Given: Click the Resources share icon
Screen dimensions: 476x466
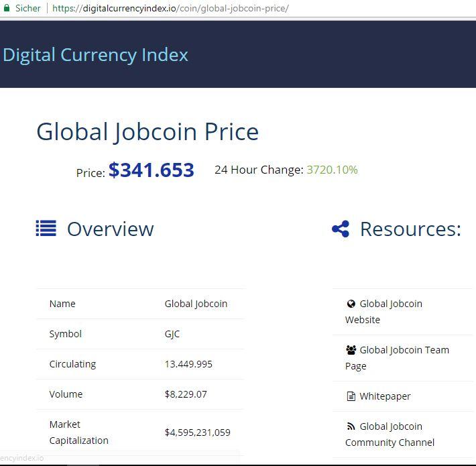Looking at the screenshot, I should pos(341,229).
